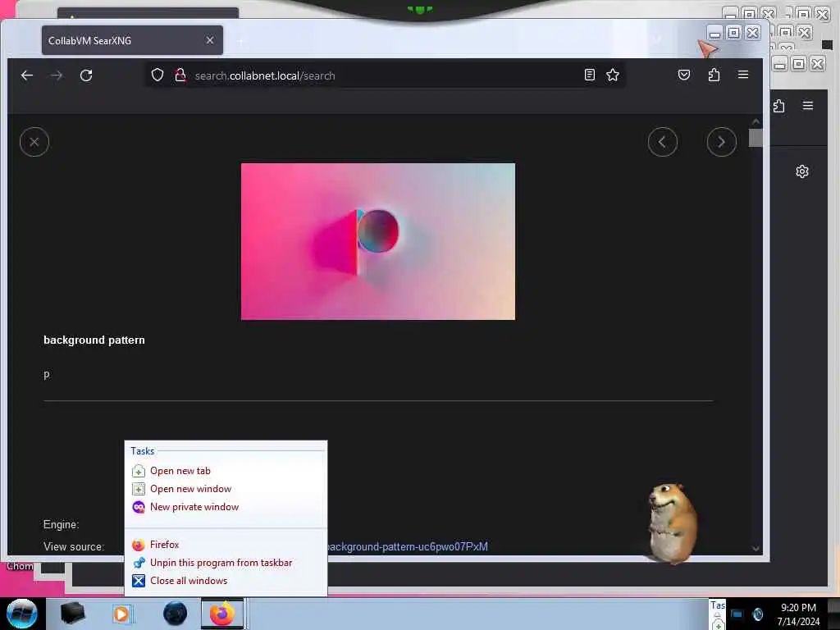The image size is (840, 630).
Task: Choose Open new window in jump list
Action: click(226, 489)
